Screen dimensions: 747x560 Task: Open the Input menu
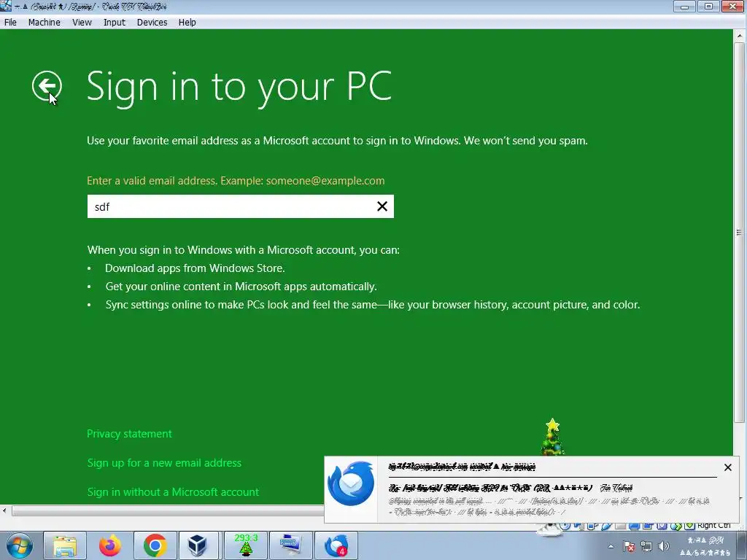[115, 23]
